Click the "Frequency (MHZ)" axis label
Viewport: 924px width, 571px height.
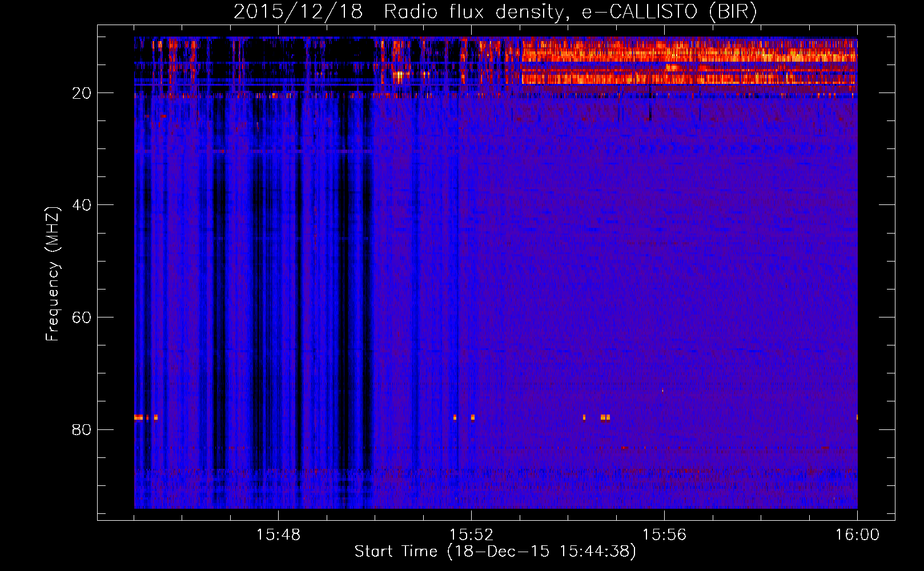coord(53,274)
